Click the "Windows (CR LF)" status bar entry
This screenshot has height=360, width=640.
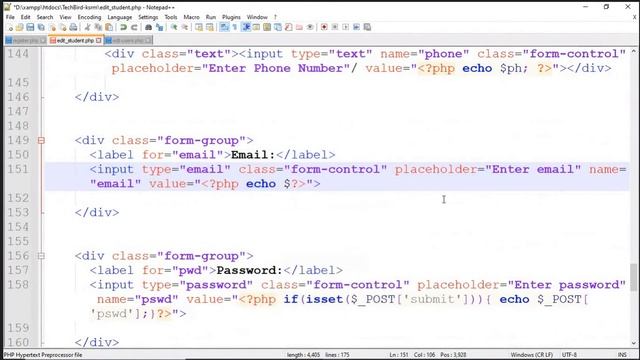531,355
